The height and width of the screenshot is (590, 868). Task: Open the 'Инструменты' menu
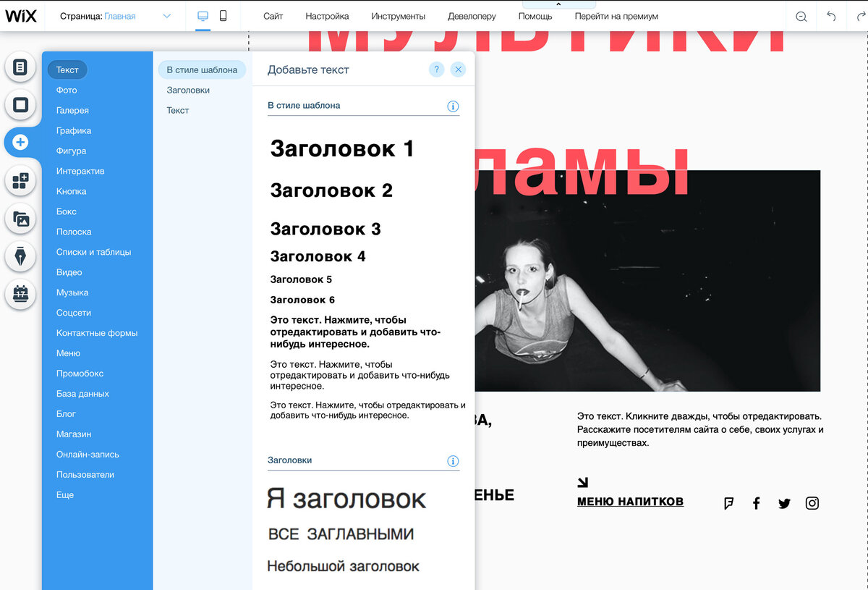(399, 16)
